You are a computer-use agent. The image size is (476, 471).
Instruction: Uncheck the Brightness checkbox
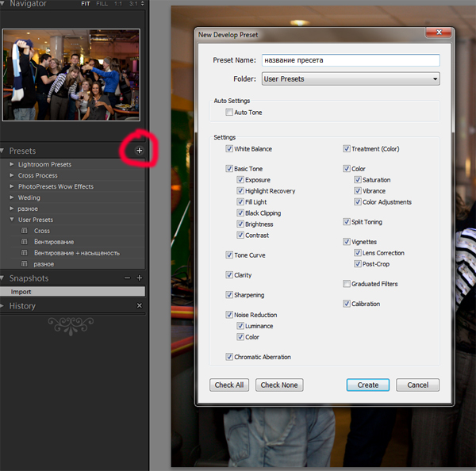click(x=240, y=224)
